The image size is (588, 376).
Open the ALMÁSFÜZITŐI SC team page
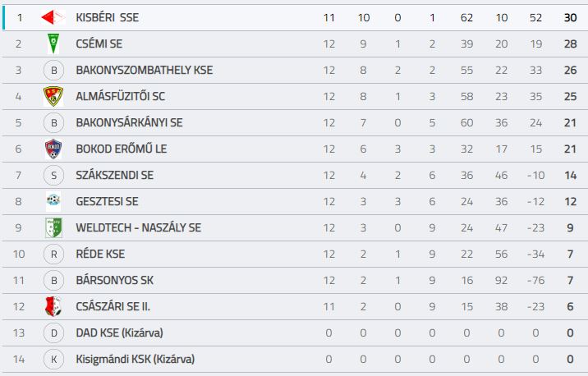(x=120, y=96)
